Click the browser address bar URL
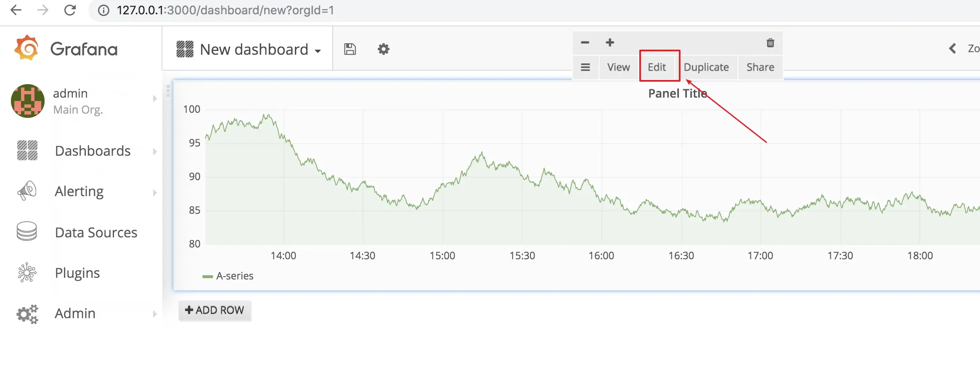This screenshot has height=383, width=980. pyautogui.click(x=225, y=10)
